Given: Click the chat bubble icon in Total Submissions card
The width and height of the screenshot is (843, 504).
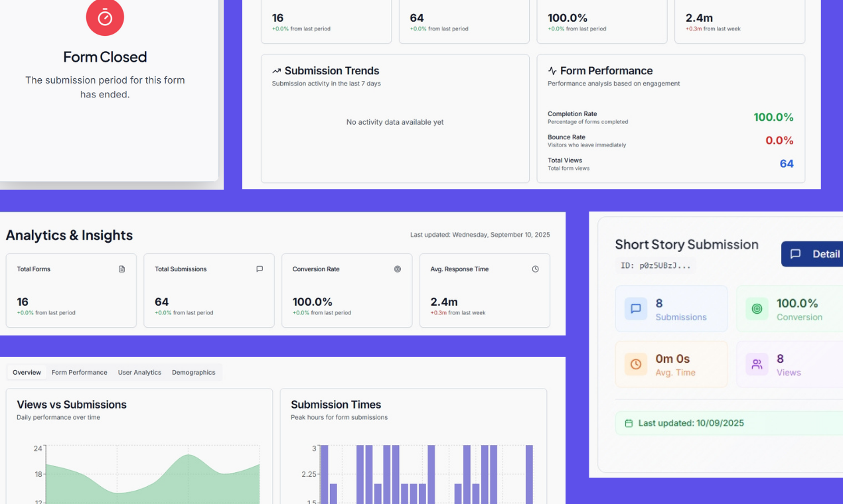Looking at the screenshot, I should 260,269.
